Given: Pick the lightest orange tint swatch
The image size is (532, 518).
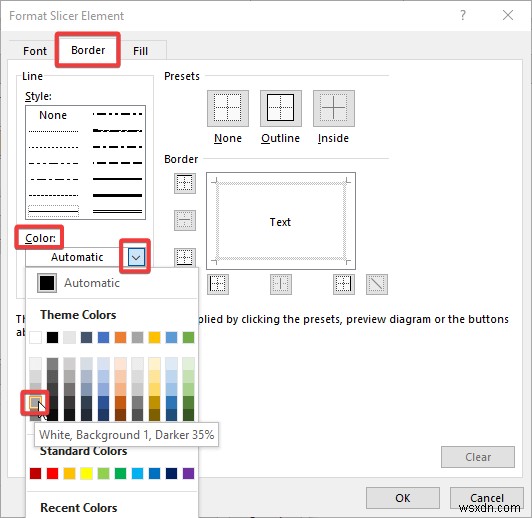Looking at the screenshot, I should [120, 364].
